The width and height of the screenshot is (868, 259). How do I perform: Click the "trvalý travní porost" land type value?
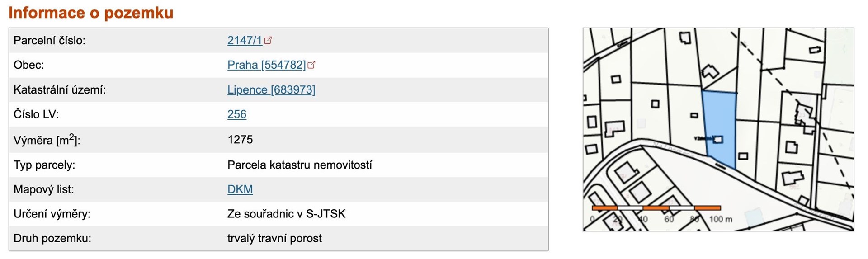274,238
